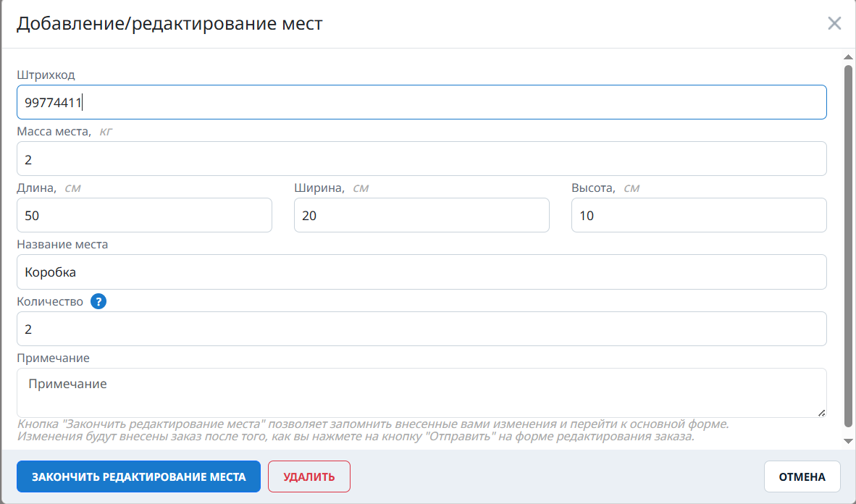The width and height of the screenshot is (856, 504).
Task: Click the Ширина field showing 20
Action: [421, 214]
